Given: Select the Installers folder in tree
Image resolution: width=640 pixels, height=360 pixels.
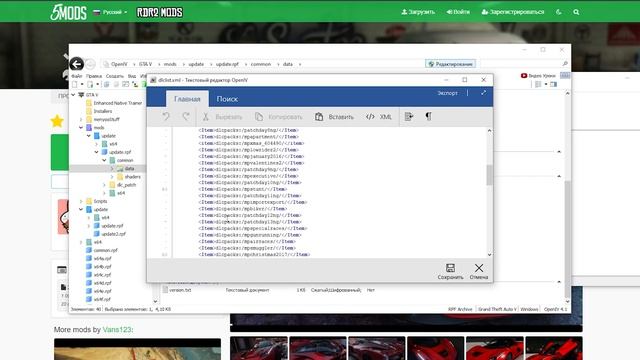Looking at the screenshot, I should [x=99, y=111].
